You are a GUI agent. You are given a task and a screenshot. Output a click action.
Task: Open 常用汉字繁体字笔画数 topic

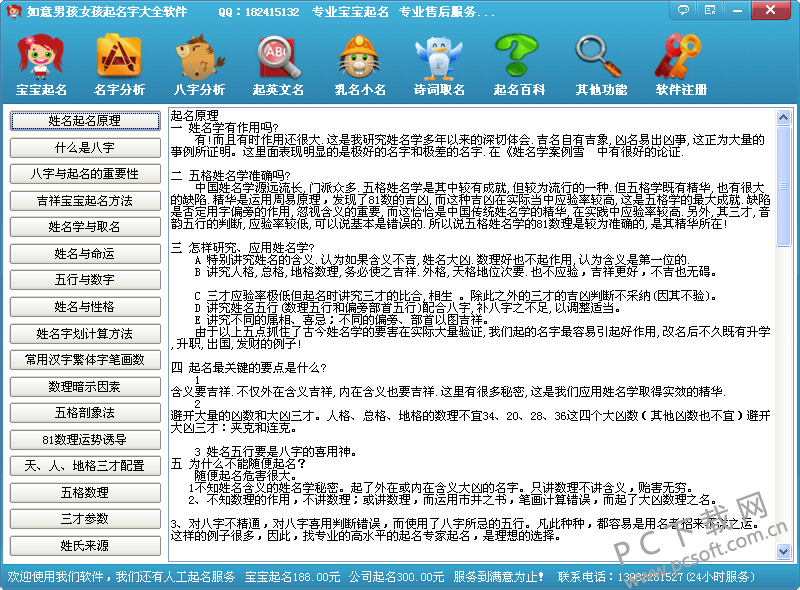pos(85,360)
